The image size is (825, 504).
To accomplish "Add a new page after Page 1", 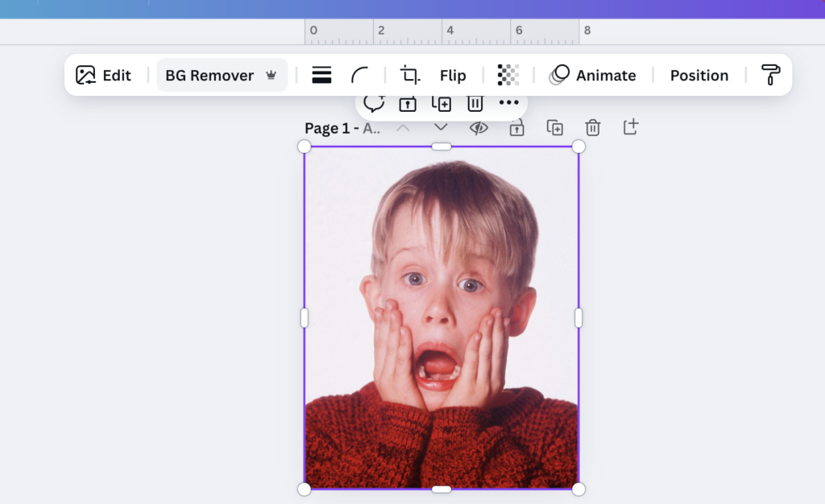I will (631, 127).
